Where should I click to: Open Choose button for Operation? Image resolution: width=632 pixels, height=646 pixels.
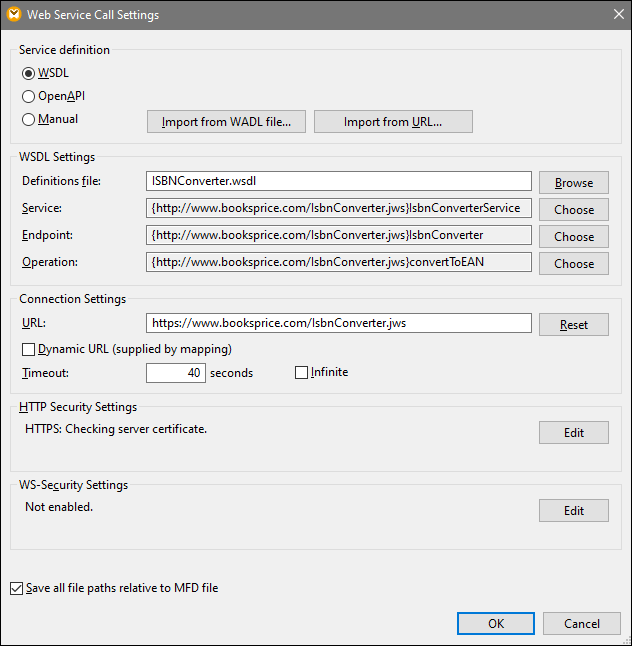pyautogui.click(x=573, y=264)
